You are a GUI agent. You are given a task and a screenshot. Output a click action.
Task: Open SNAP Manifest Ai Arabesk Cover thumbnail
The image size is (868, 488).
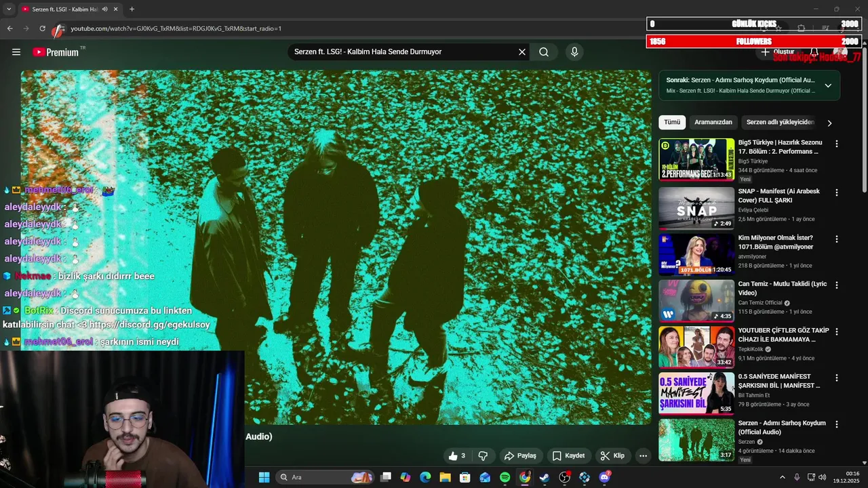[x=696, y=208]
